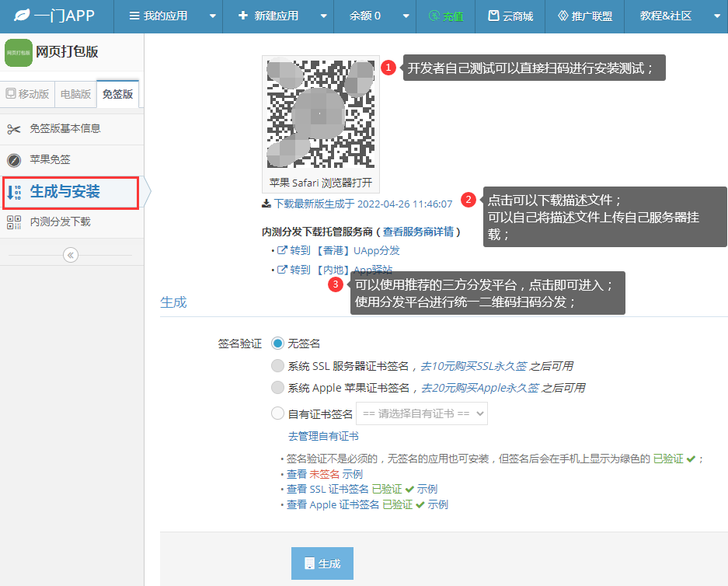Open the 查看服务商详情 link

tap(418, 232)
